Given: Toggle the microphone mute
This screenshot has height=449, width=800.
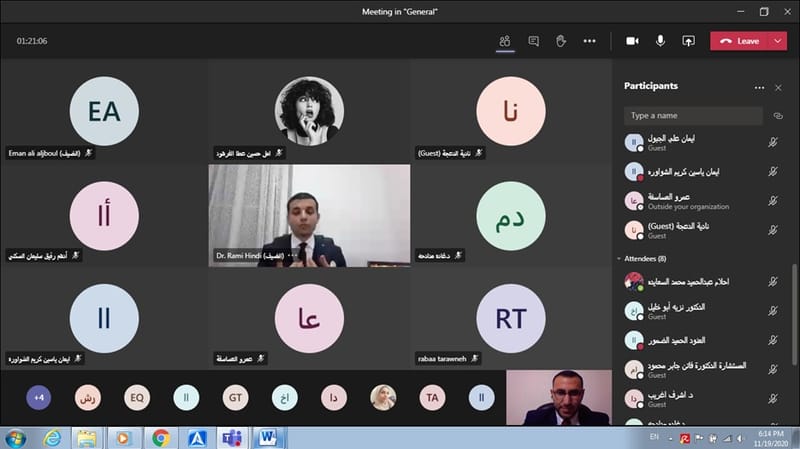Looking at the screenshot, I should coord(660,41).
